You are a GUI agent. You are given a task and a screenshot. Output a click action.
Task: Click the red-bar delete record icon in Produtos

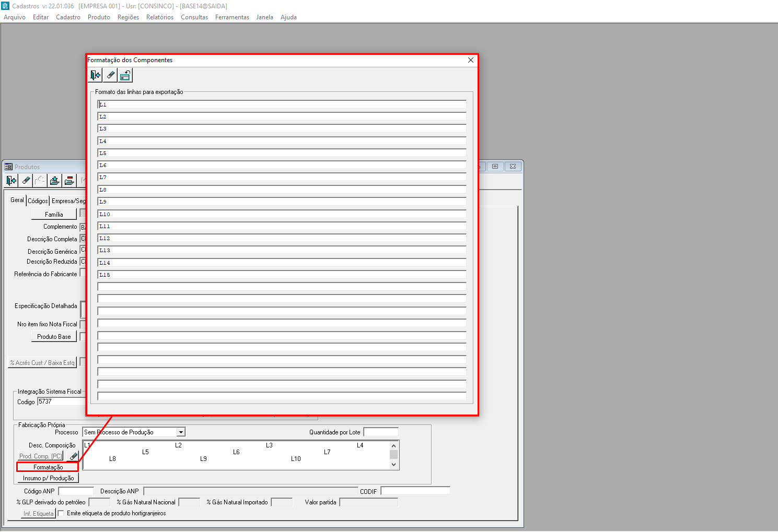click(x=69, y=181)
